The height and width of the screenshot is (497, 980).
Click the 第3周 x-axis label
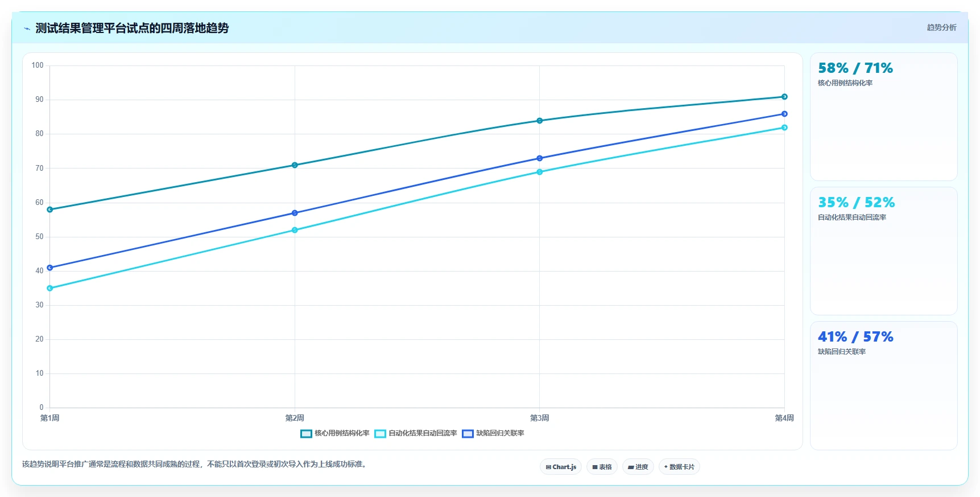tap(540, 418)
